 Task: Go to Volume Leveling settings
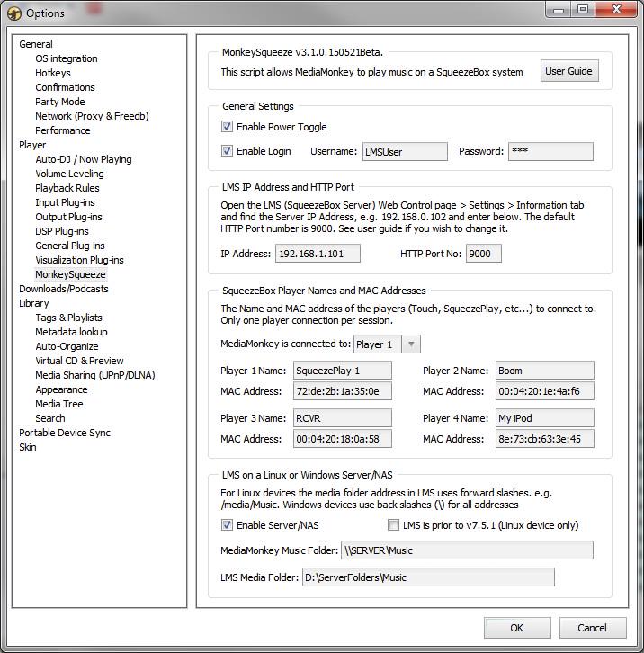pos(69,174)
